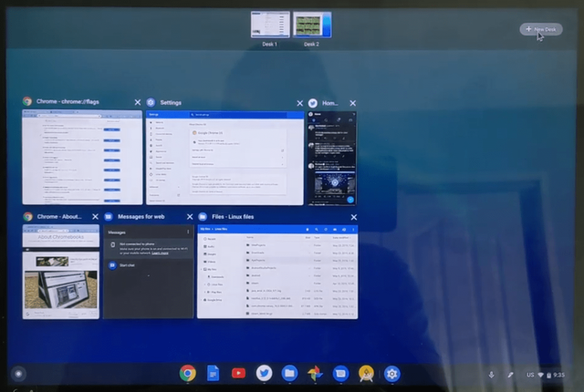Open Google Chrome from the shelf

tap(188, 373)
